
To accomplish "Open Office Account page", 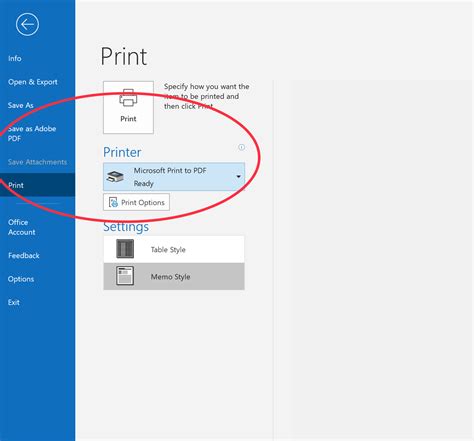I will (x=22, y=227).
